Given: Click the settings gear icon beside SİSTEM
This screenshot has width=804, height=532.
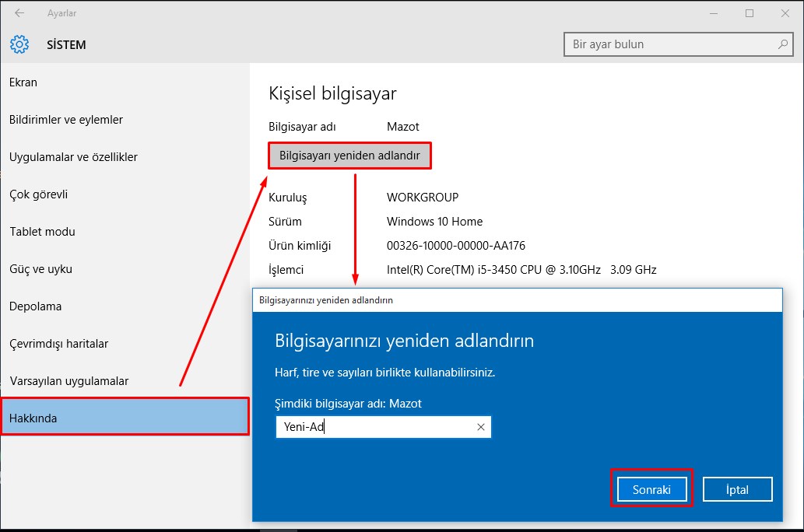Looking at the screenshot, I should pyautogui.click(x=19, y=44).
